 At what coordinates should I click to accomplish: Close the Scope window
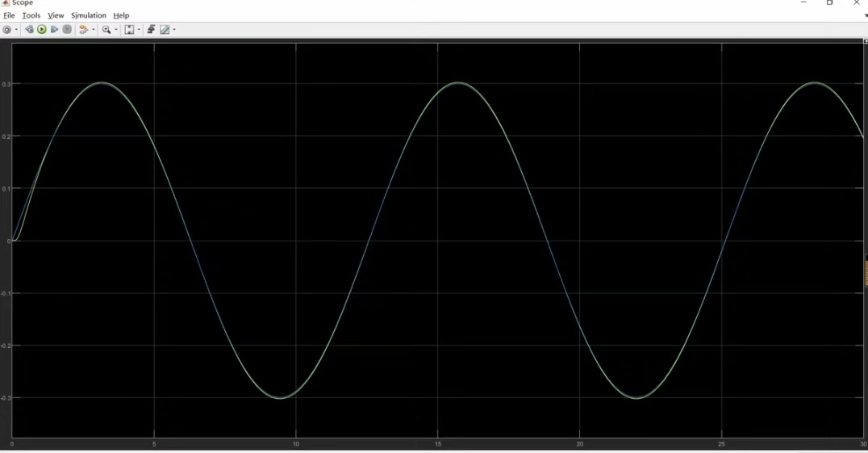click(856, 2)
